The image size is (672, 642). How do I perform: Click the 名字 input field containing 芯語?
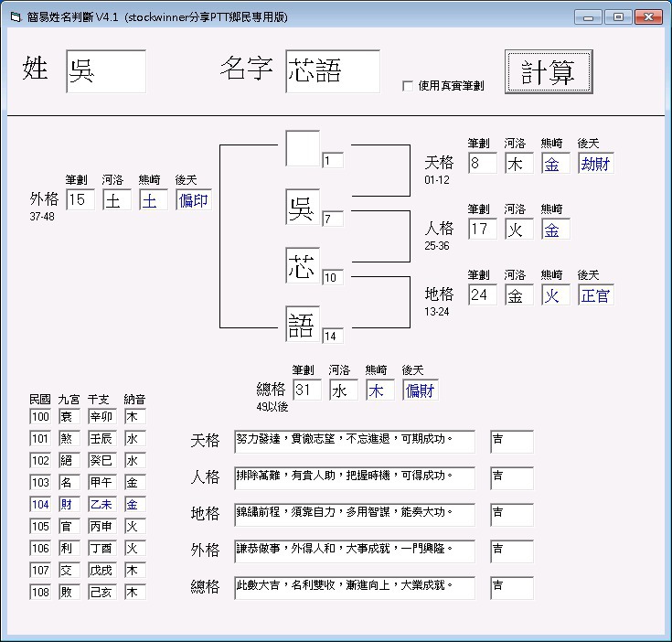tap(333, 71)
